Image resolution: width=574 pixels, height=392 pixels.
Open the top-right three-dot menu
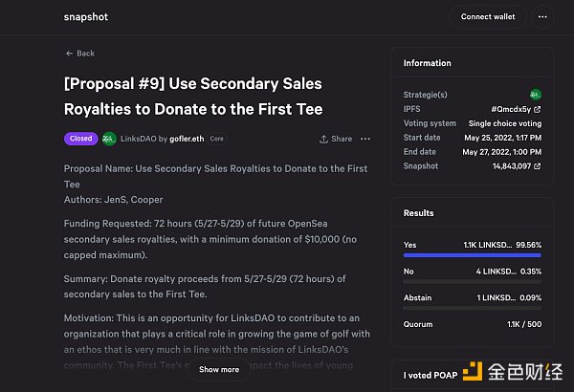[542, 16]
